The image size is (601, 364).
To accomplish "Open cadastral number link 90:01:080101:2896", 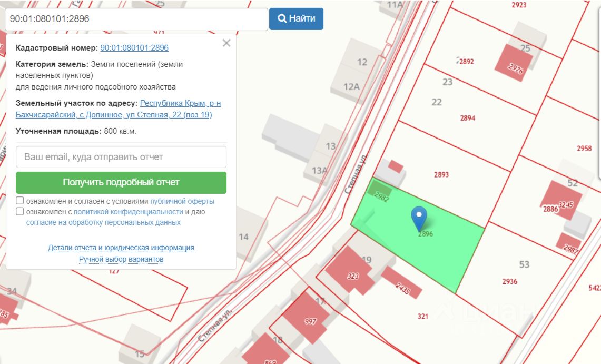I will click(x=134, y=48).
